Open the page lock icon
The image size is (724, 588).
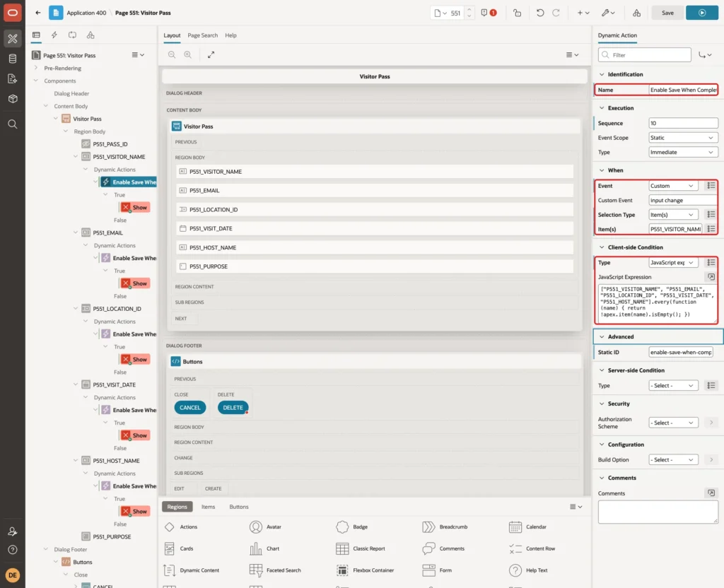tap(517, 13)
